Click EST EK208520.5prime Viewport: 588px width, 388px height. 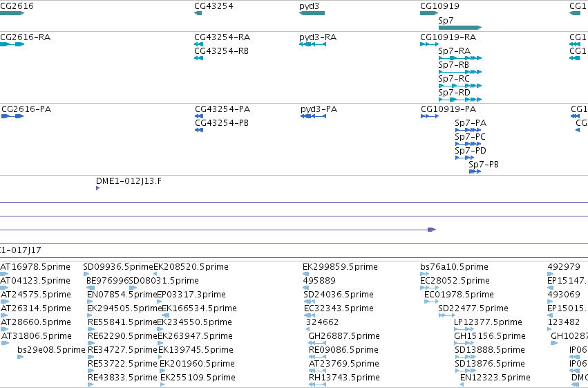[191, 267]
